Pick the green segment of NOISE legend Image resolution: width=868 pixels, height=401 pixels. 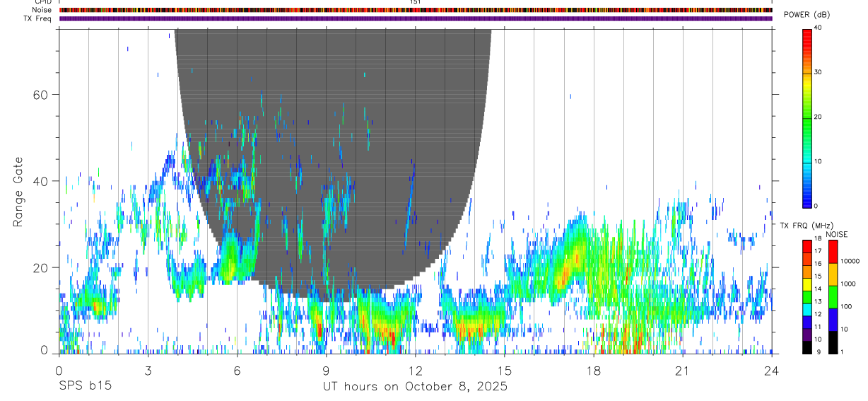833,297
